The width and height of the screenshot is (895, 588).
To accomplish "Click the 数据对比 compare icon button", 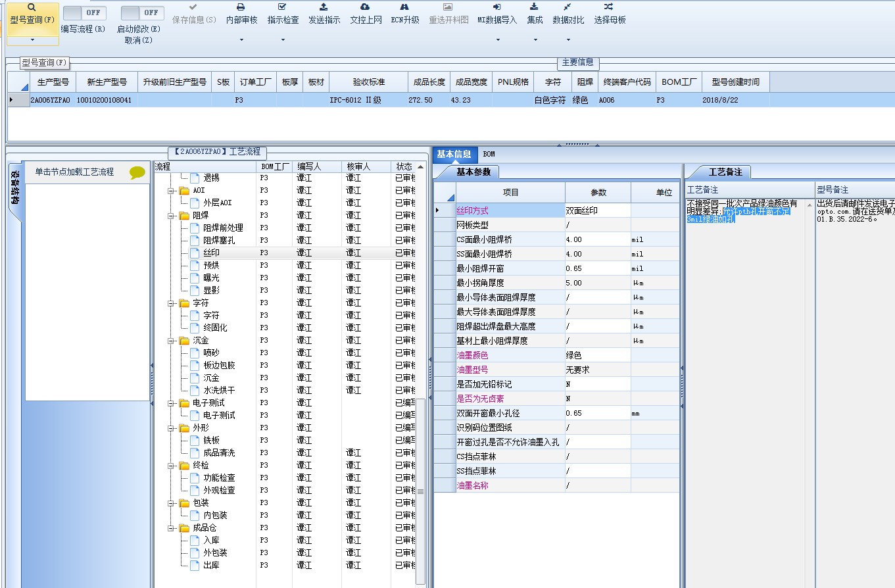I will (568, 7).
